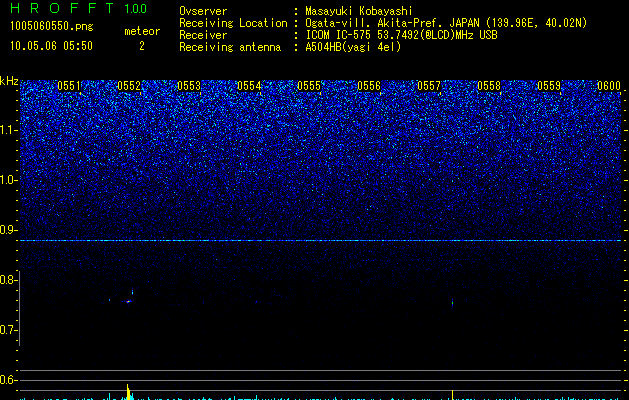The image size is (629, 400).
Task: Click the 0551 time marker
Action: pyautogui.click(x=69, y=86)
